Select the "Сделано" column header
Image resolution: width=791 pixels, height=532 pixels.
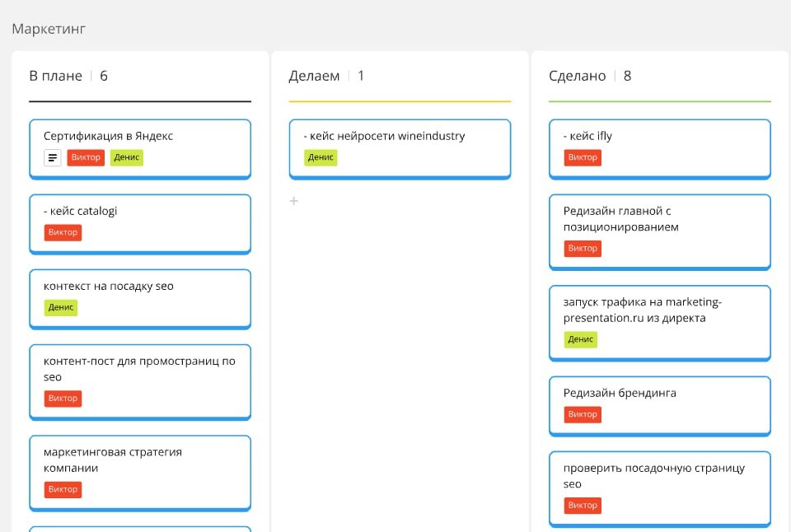[578, 76]
